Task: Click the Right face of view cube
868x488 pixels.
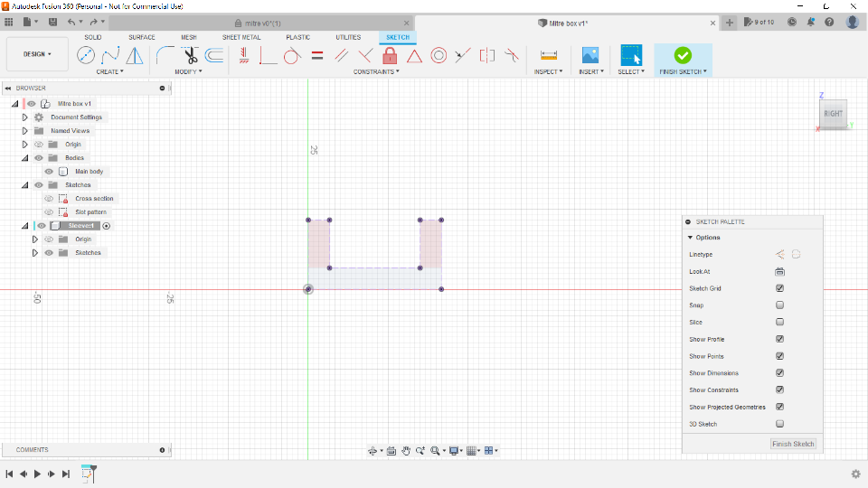Action: click(833, 114)
